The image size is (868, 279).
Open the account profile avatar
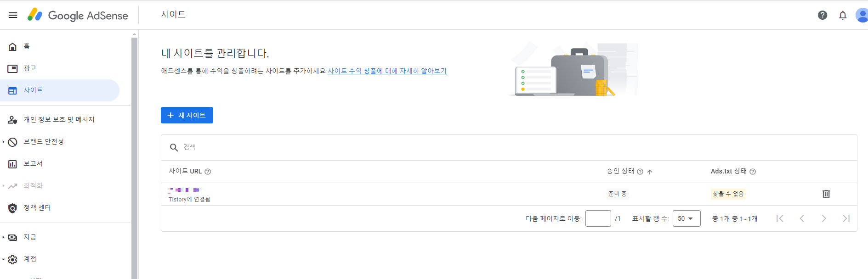click(x=862, y=15)
